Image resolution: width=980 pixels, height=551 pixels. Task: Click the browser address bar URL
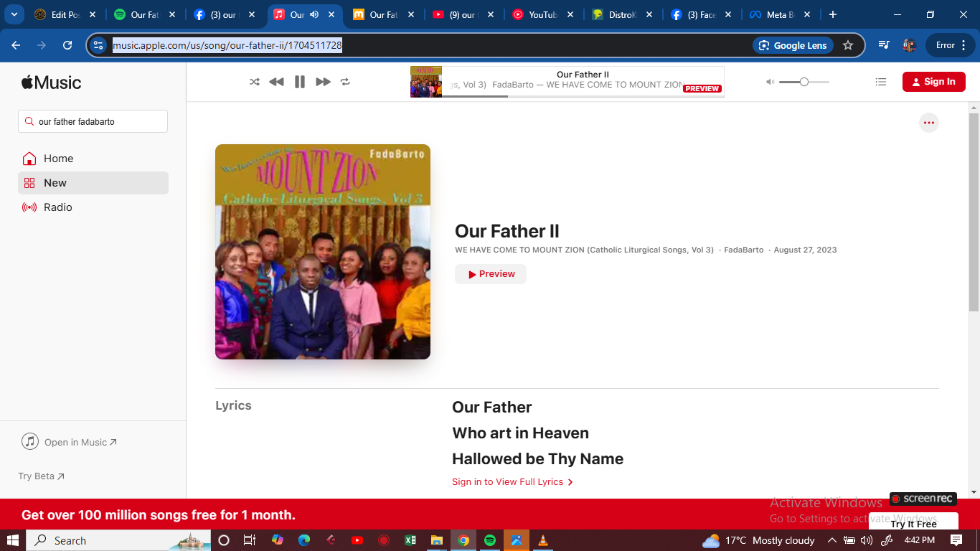coord(227,45)
